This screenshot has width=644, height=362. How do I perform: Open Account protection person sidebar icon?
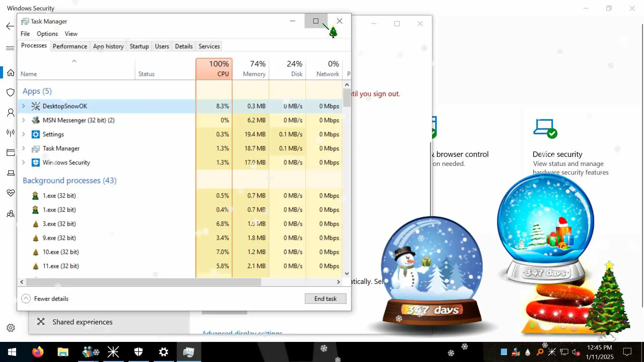(11, 113)
